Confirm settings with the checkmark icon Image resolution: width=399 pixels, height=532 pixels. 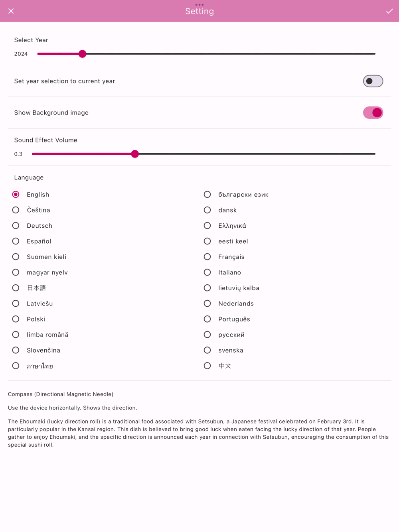click(389, 11)
